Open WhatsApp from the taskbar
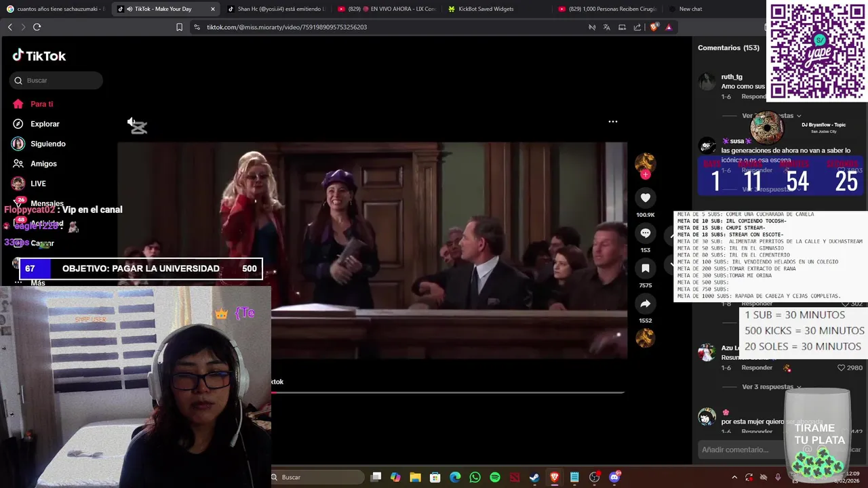 click(x=475, y=477)
